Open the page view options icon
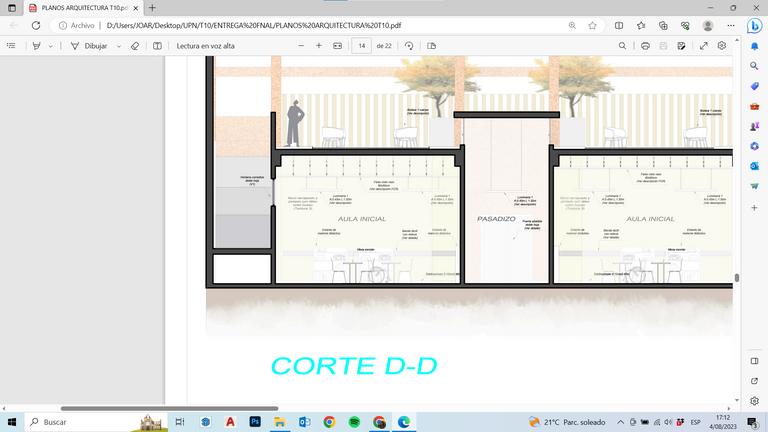768x432 pixels. point(432,46)
